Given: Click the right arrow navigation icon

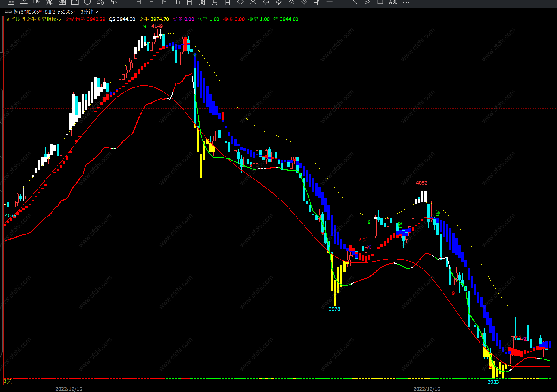Looking at the screenshot, I should click(x=279, y=2).
